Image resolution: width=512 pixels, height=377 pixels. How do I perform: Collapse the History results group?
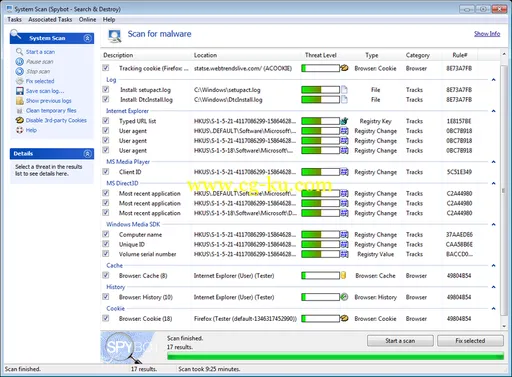(494, 287)
